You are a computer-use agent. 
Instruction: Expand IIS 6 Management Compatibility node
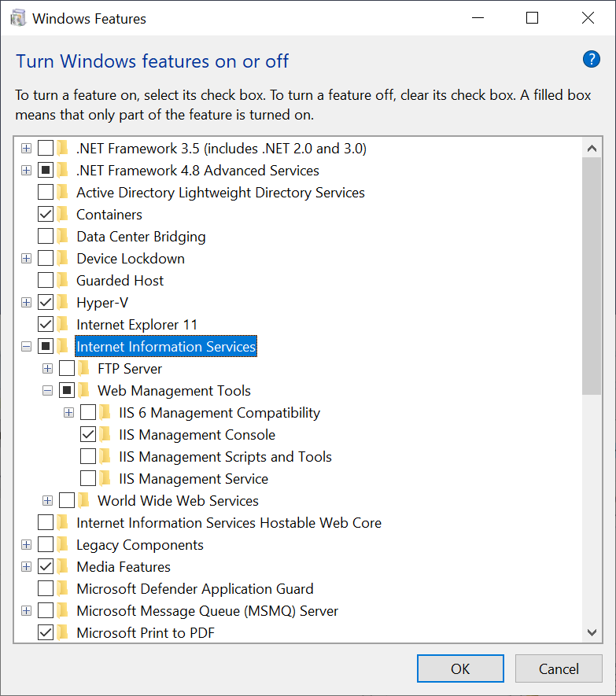(69, 412)
